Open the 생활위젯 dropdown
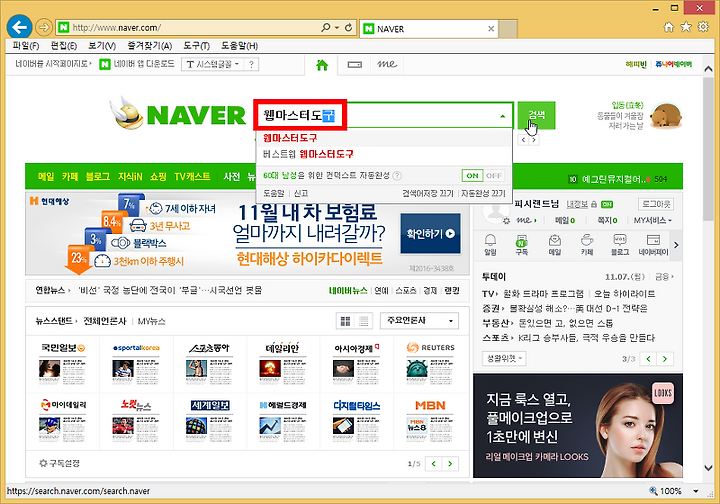 (x=504, y=358)
